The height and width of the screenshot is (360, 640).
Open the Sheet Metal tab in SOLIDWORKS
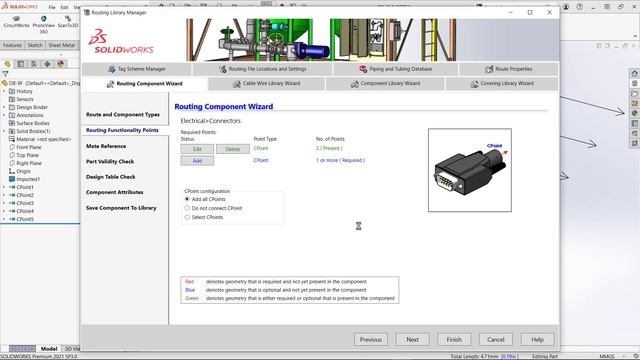click(x=62, y=45)
